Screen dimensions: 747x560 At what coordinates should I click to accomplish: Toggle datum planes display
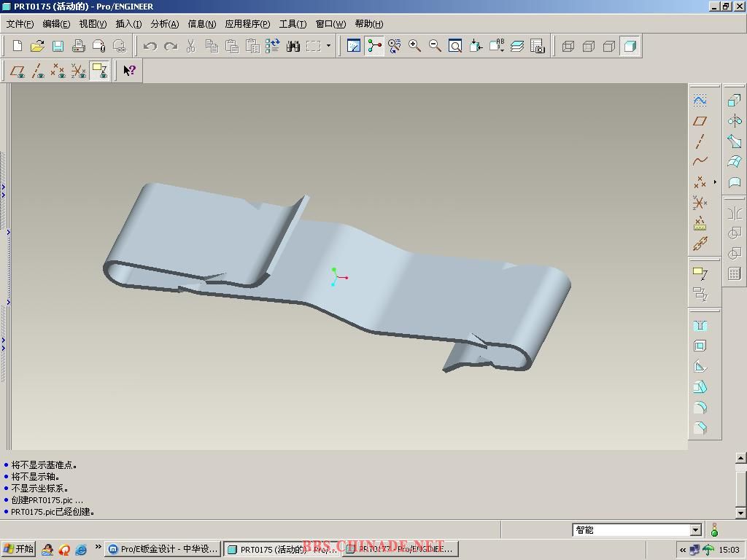pos(18,71)
